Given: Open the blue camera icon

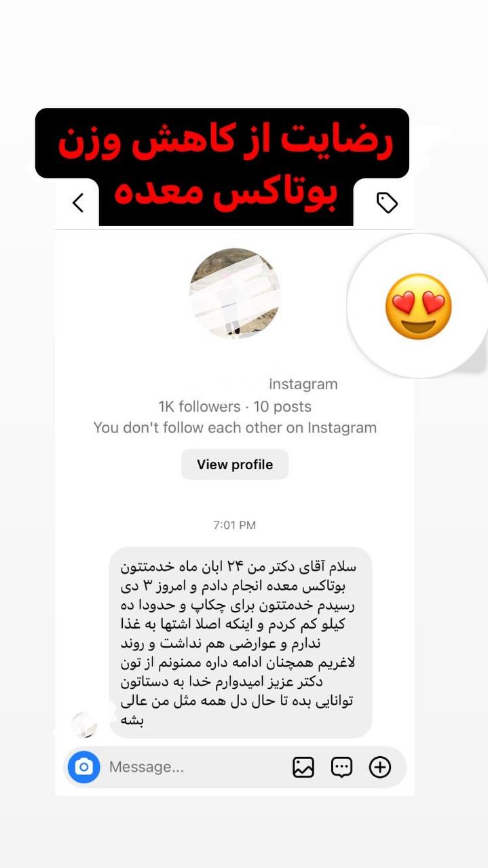Looking at the screenshot, I should [84, 767].
